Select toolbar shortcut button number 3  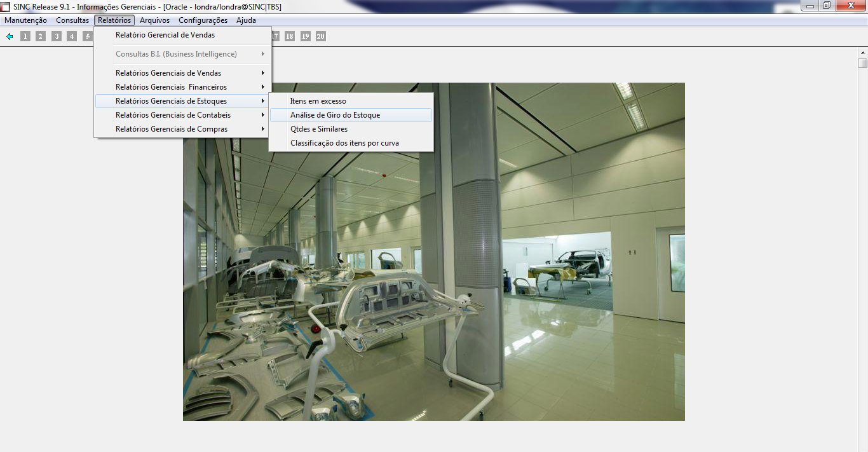pos(57,36)
